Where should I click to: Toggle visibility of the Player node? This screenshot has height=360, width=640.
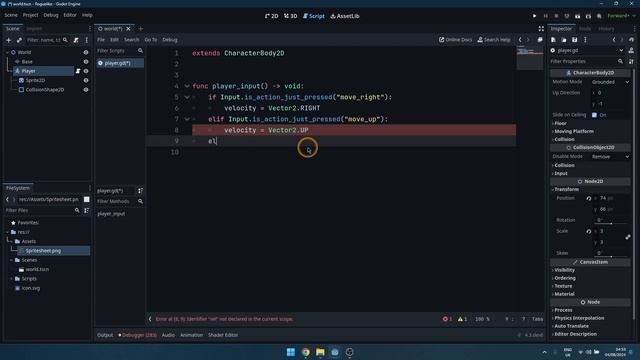pyautogui.click(x=86, y=71)
